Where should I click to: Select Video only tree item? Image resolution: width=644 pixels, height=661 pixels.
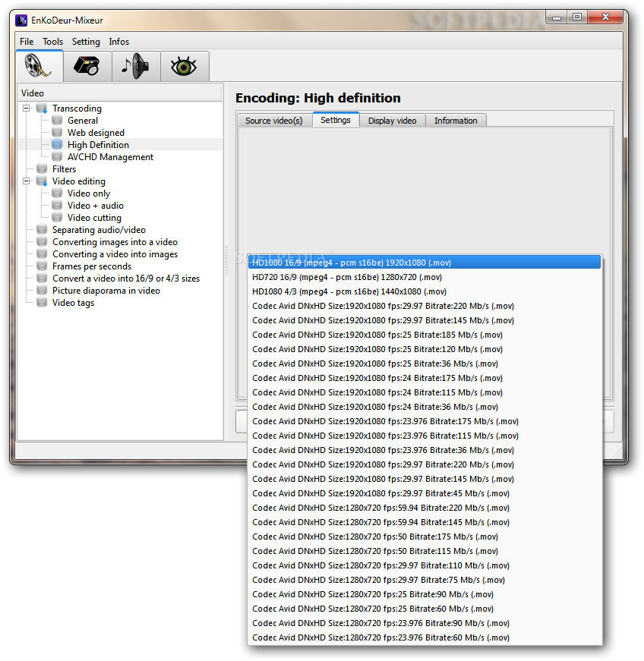coord(89,194)
